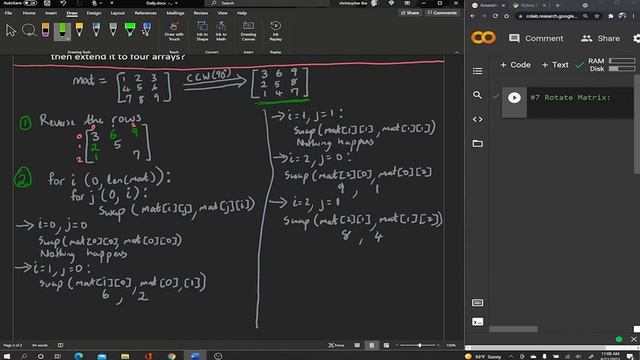Image resolution: width=640 pixels, height=360 pixels.
Task: Open Colab code snippets panel
Action: (478, 119)
